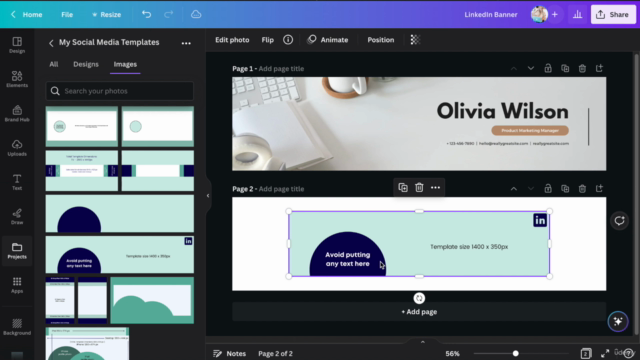Open the Uploads panel
This screenshot has width=640, height=360.
(x=17, y=148)
